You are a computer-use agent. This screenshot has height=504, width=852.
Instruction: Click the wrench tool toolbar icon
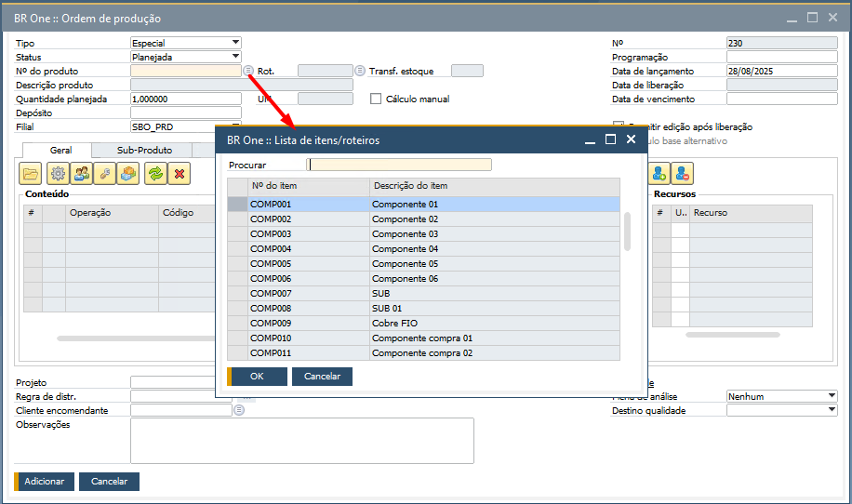tap(105, 174)
